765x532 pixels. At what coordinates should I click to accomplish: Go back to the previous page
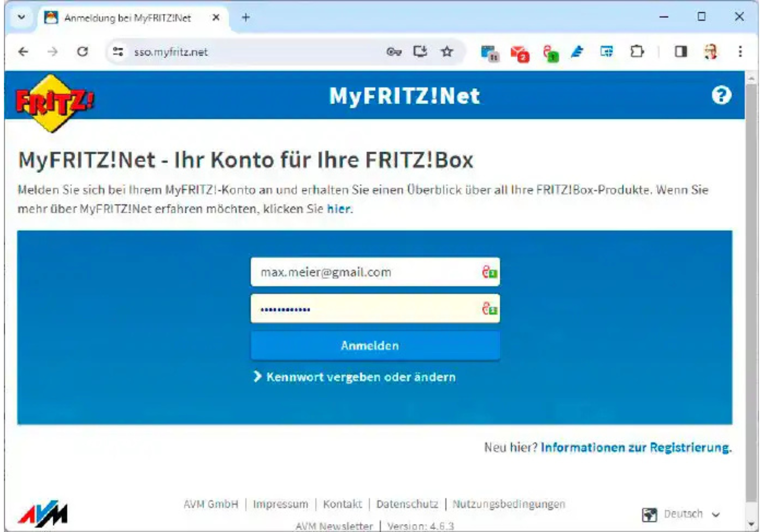[23, 52]
